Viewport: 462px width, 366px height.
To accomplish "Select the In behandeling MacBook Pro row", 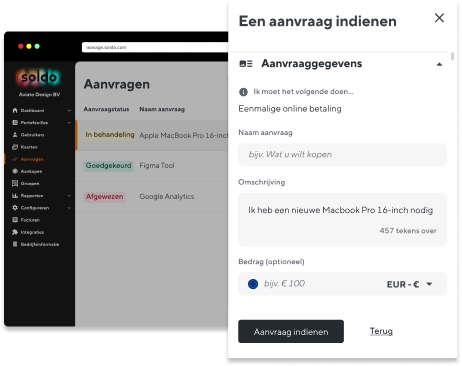I will coord(152,135).
